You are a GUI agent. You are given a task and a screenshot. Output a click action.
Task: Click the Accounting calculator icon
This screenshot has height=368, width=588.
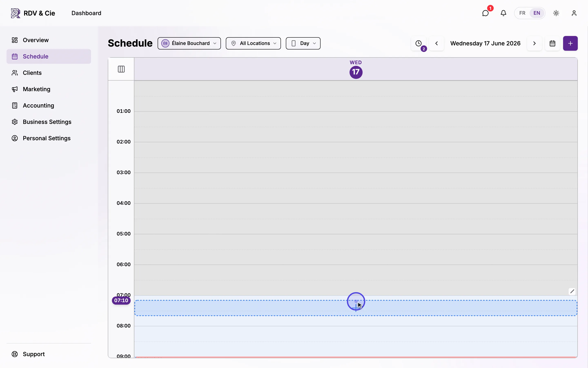tap(15, 105)
